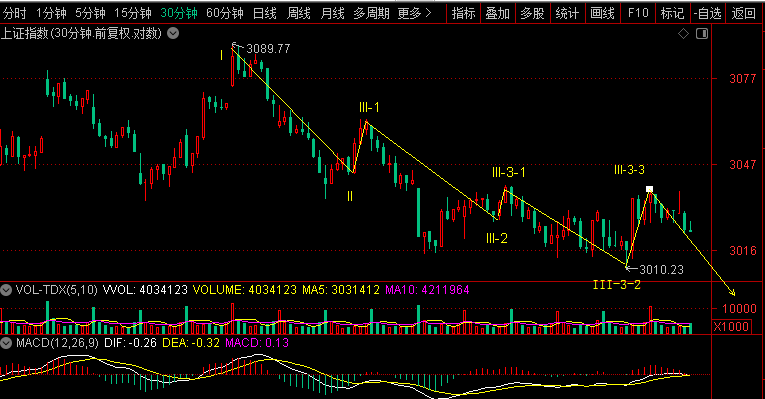Open the 画线 drawing tools
The image size is (765, 399).
point(603,13)
